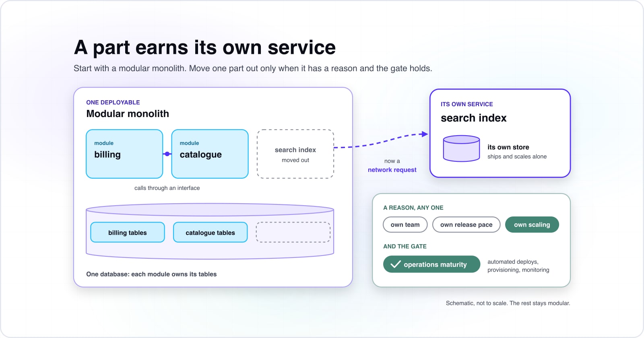Viewport: 644px width, 338px height.
Task: Click the checkmark icon in operations maturity
Action: (396, 264)
